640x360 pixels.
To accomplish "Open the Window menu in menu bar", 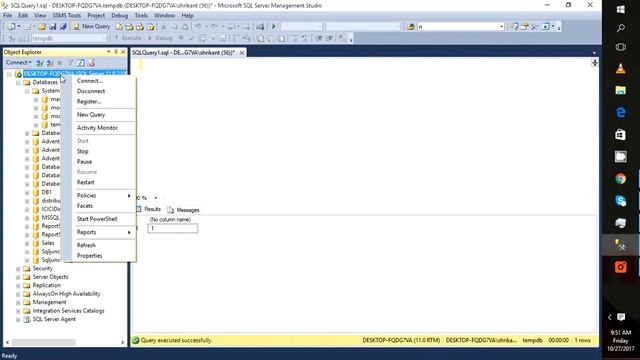I will 164,16.
